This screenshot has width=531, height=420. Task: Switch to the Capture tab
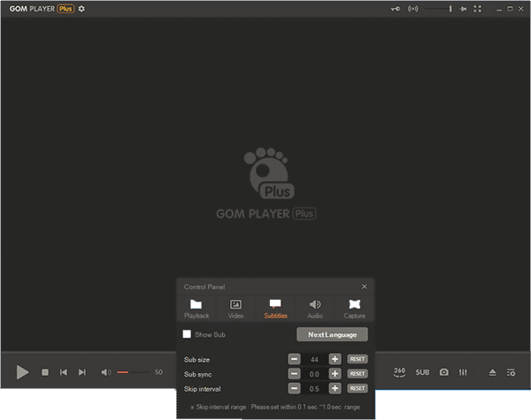tap(354, 308)
